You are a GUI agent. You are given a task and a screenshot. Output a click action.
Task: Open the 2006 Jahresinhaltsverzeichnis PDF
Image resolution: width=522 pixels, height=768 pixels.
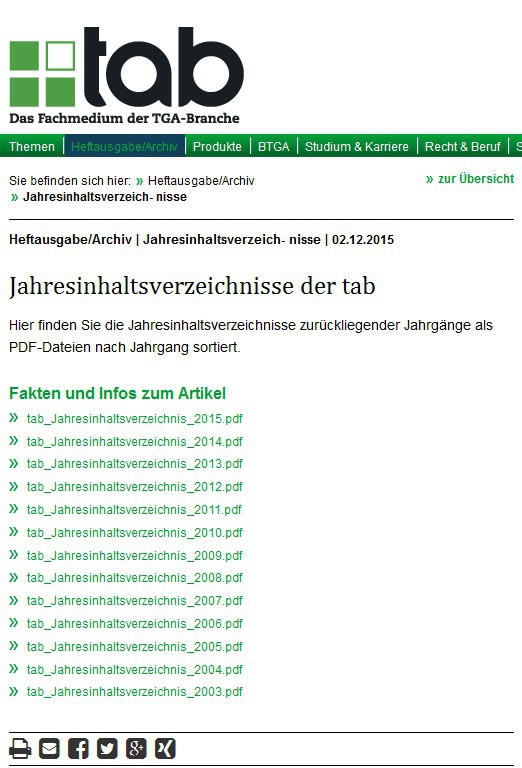tap(135, 624)
